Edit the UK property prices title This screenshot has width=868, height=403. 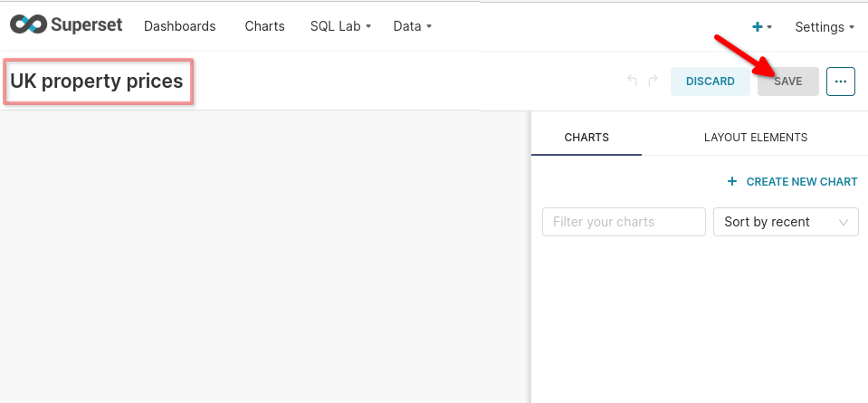[x=97, y=82]
